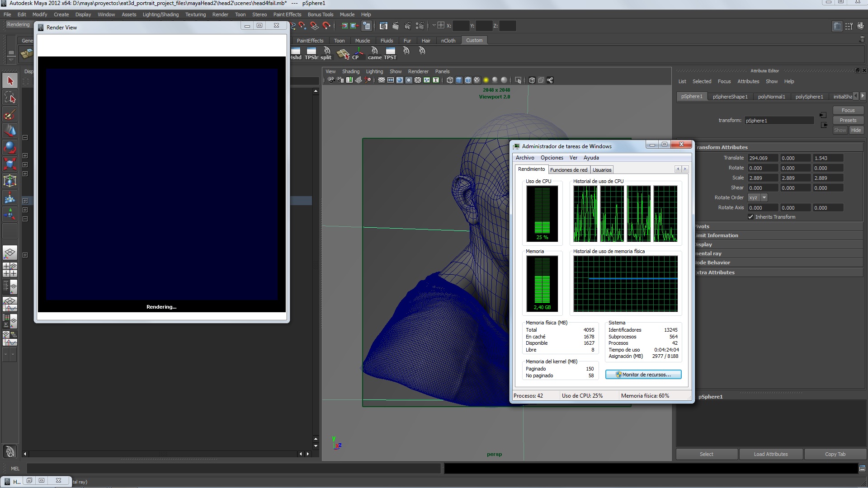Viewport: 868px width, 488px height.
Task: Toggle viewport resolution gate icon
Action: click(400, 80)
